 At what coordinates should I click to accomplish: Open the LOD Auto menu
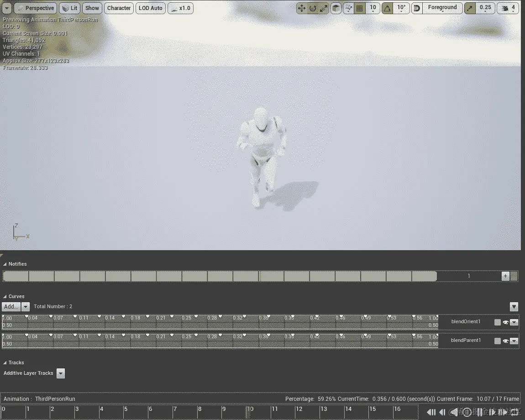(150, 8)
